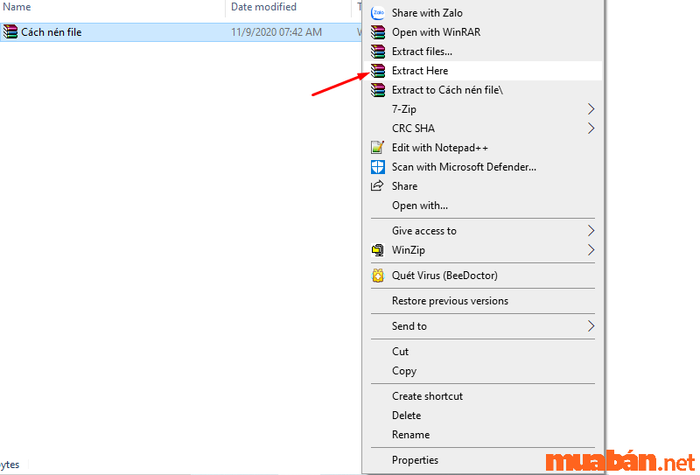Click the date 11/9/2020 07:42 AM
This screenshot has width=700, height=475.
pyautogui.click(x=276, y=32)
